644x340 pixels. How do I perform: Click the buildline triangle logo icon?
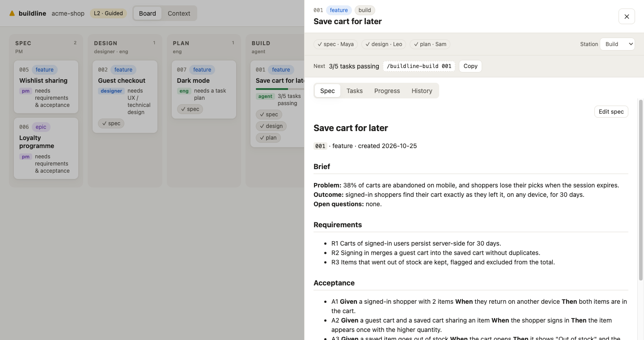(x=12, y=13)
